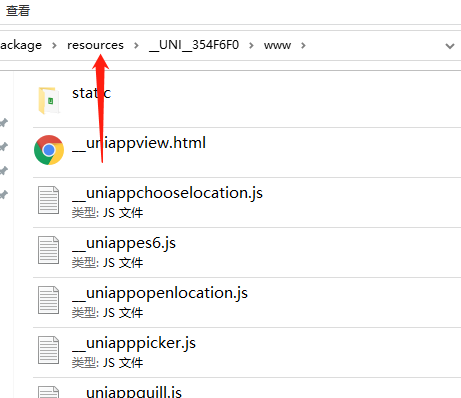Open the 查看 ribbon tab
461x398 pixels.
pyautogui.click(x=18, y=10)
